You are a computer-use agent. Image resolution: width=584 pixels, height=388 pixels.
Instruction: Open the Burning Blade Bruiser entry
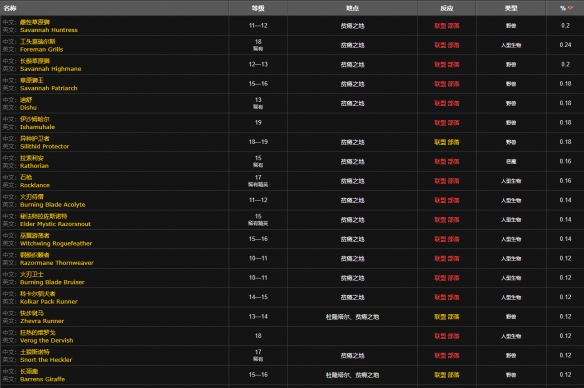(52, 282)
